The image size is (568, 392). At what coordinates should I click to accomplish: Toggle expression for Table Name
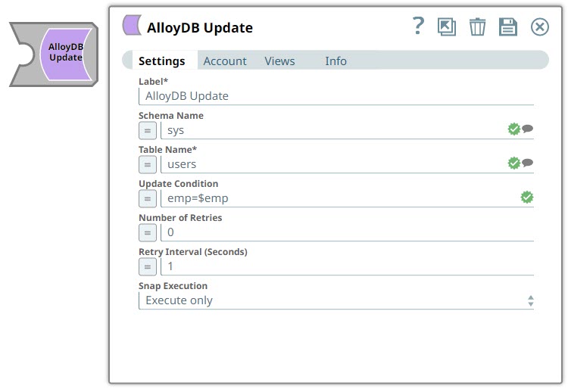pyautogui.click(x=148, y=164)
